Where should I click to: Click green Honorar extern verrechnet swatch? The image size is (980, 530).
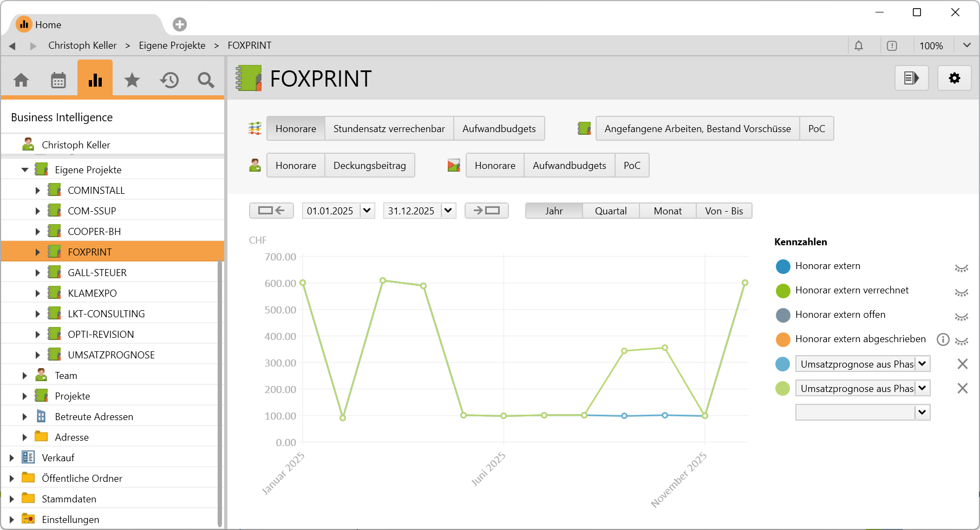tap(783, 291)
